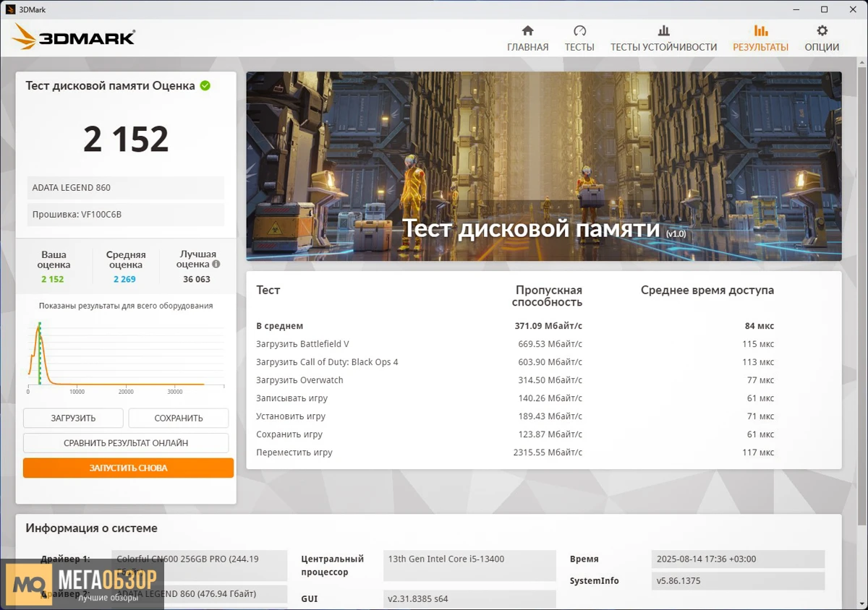The image size is (868, 610).
Task: Click the 84 мкс average access time
Action: click(x=759, y=326)
